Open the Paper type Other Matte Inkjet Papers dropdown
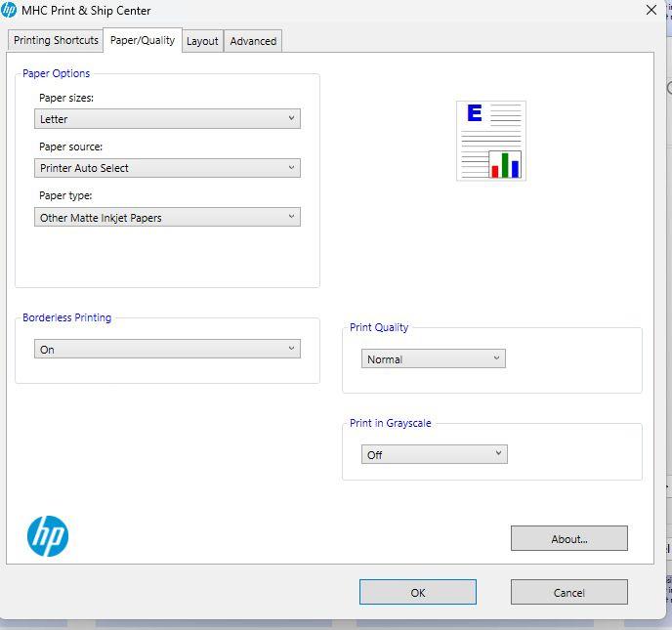The width and height of the screenshot is (672, 630). [x=167, y=217]
